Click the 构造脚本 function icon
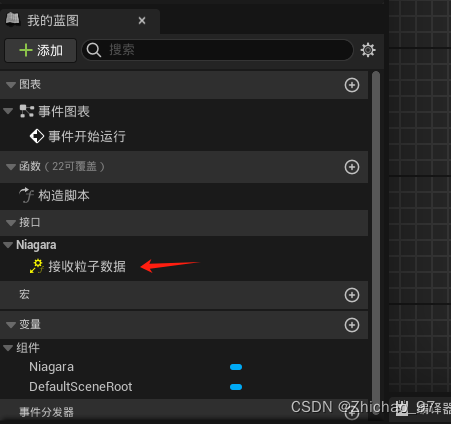 (x=26, y=195)
